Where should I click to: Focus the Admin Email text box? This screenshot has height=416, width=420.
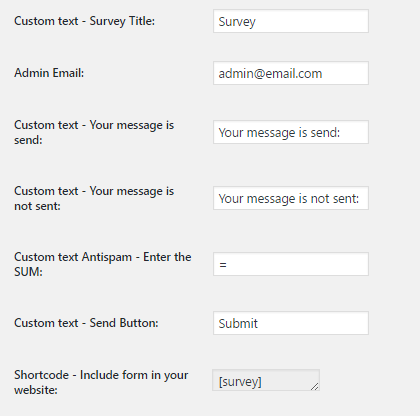coord(291,73)
